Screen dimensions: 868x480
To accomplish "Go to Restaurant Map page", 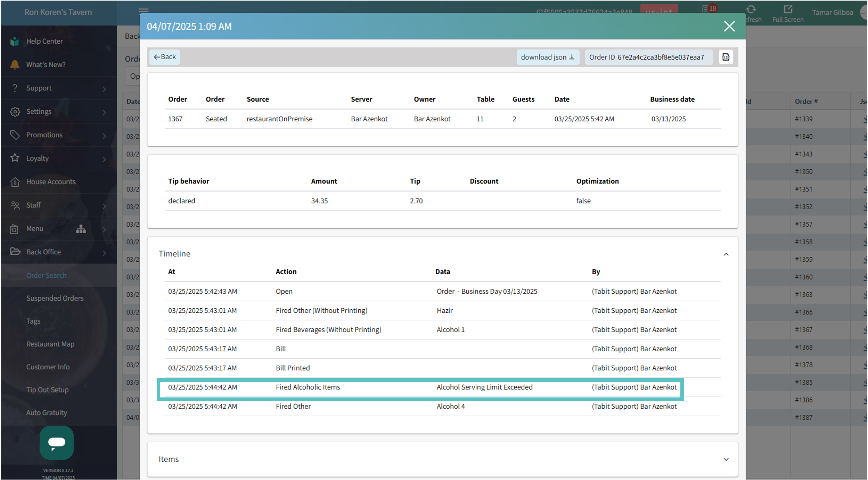I will coord(50,344).
